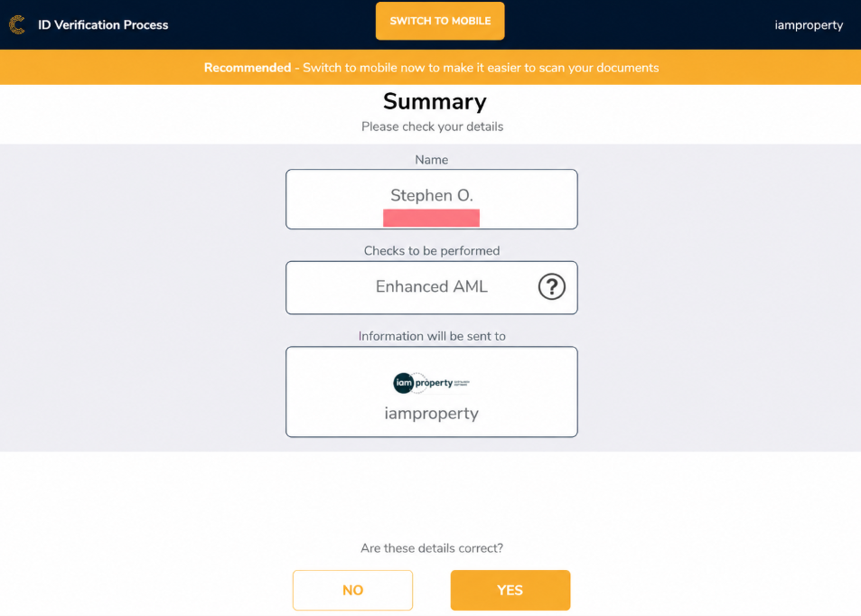Click the gold C logo icon
The image size is (861, 616).
pyautogui.click(x=17, y=24)
